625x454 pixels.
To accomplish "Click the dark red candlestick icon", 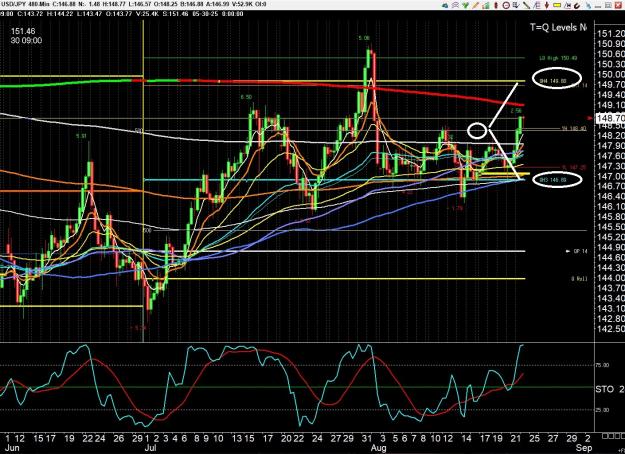I will 496,5.
